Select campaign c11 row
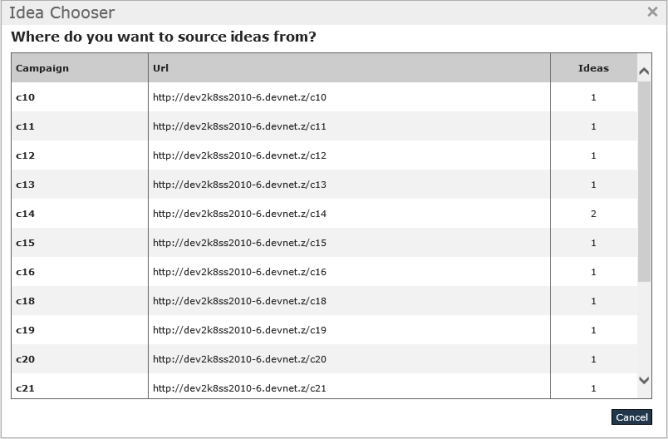The width and height of the screenshot is (668, 439). [24, 127]
